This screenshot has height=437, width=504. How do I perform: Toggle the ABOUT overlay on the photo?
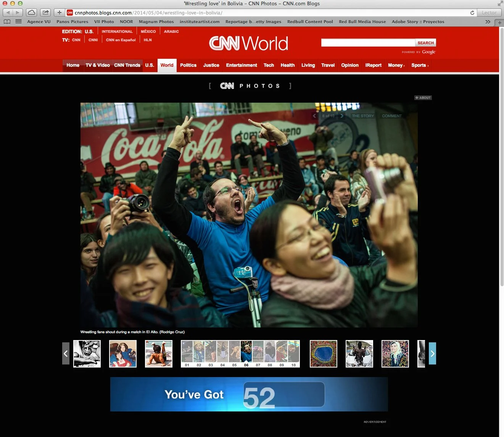[x=423, y=98]
